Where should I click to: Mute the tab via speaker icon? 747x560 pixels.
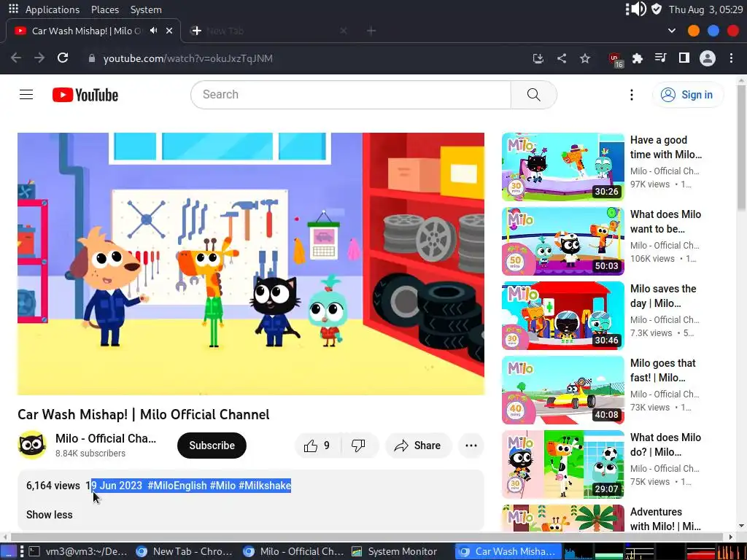[x=153, y=31]
